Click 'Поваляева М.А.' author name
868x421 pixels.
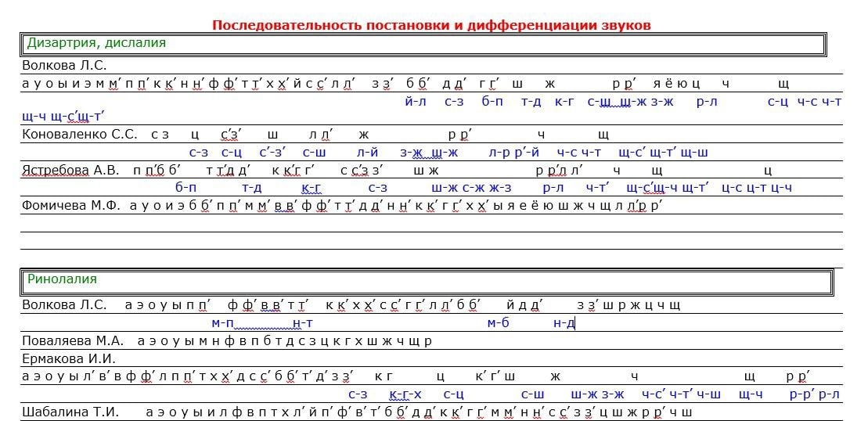point(73,341)
